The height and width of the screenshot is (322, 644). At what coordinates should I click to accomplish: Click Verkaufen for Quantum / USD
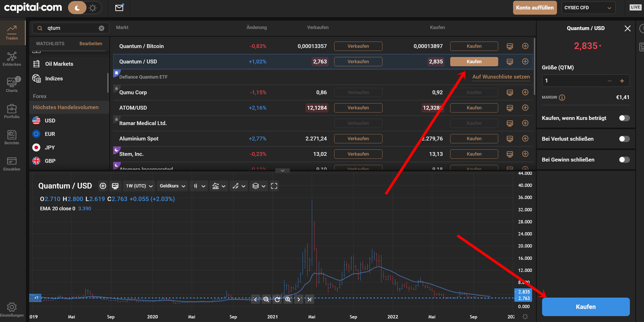coord(358,62)
